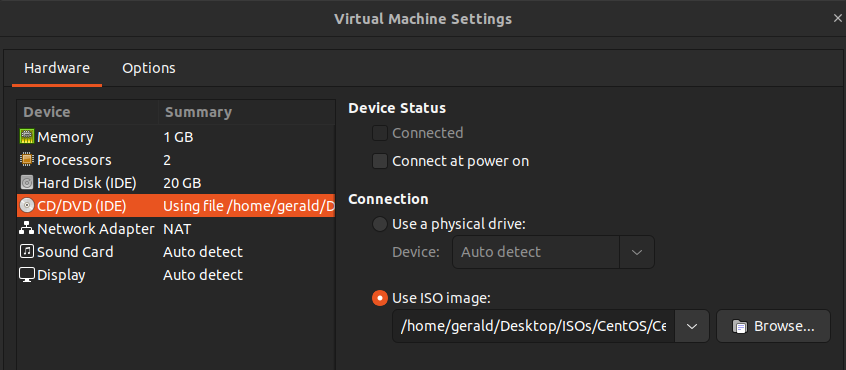Image resolution: width=846 pixels, height=370 pixels.
Task: Click the Using file /home/gerald summary
Action: [x=249, y=206]
